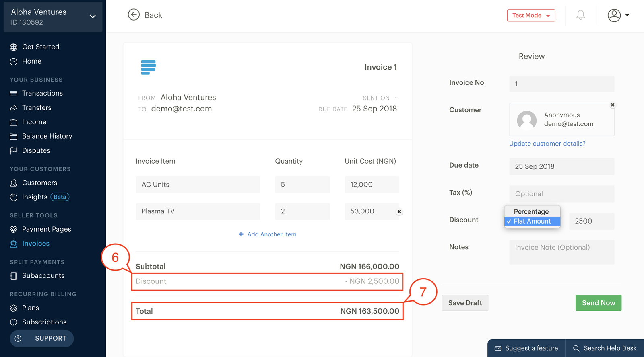Click the Anonymous customer avatar
Image resolution: width=644 pixels, height=357 pixels.
(527, 120)
